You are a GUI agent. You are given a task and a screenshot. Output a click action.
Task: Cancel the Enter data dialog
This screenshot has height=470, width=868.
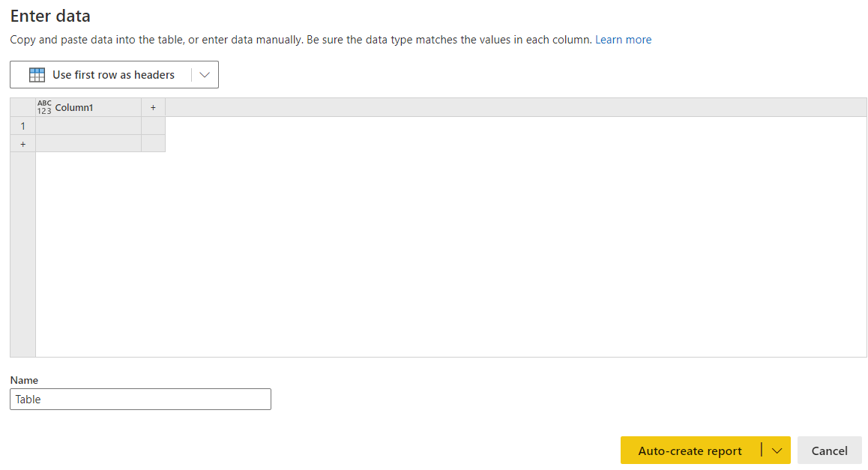[829, 451]
